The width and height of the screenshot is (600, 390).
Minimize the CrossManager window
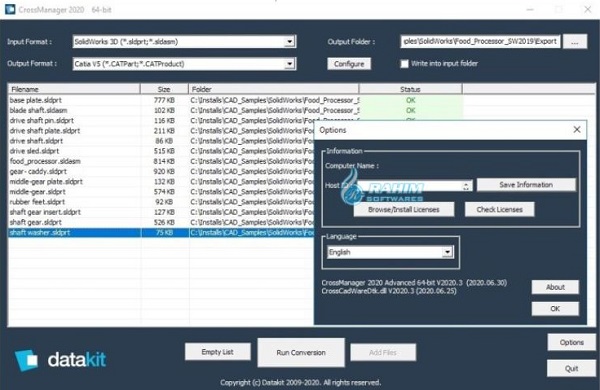(530, 10)
